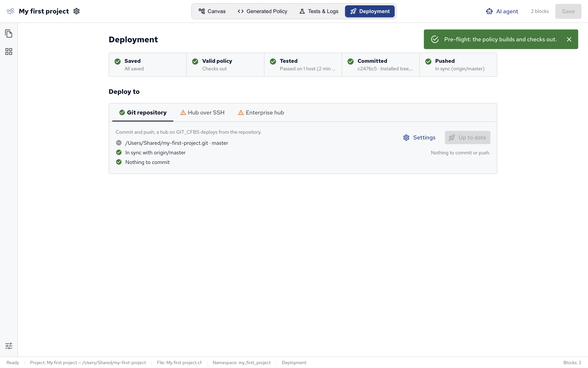The width and height of the screenshot is (588, 368).
Task: Switch to Hub over SSH target
Action: click(202, 112)
